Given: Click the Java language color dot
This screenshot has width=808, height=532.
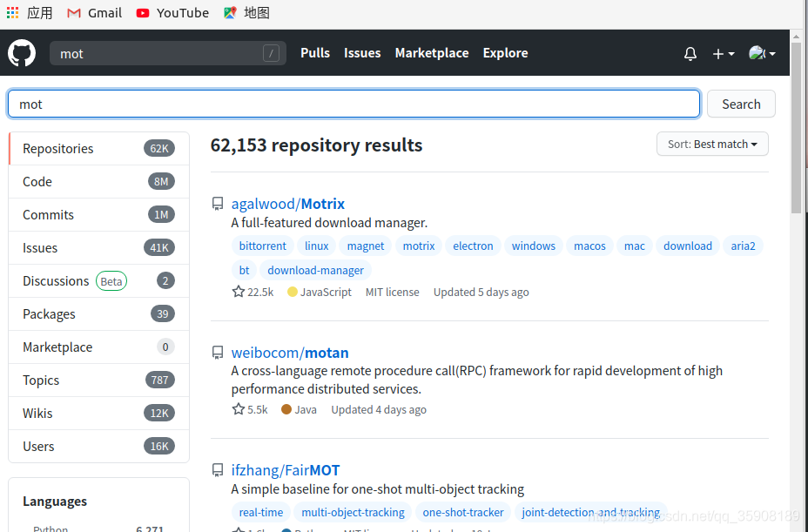Looking at the screenshot, I should [x=286, y=409].
